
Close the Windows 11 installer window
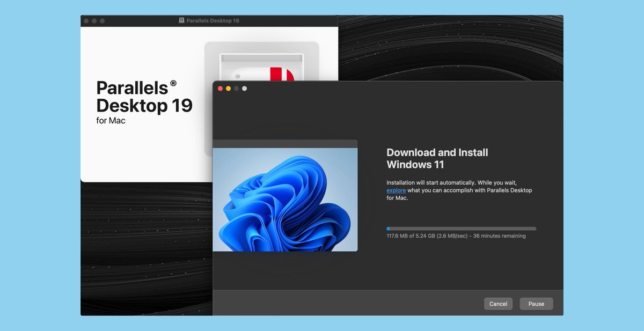[x=220, y=89]
